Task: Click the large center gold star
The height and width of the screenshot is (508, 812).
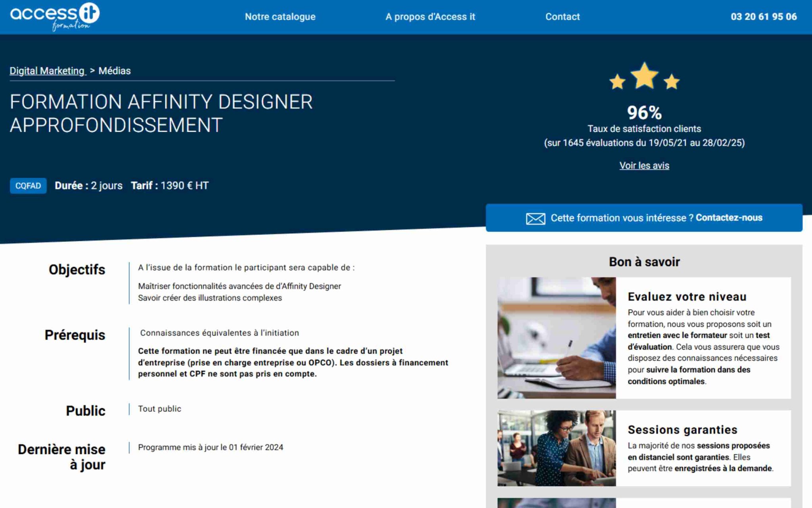Action: pos(644,75)
